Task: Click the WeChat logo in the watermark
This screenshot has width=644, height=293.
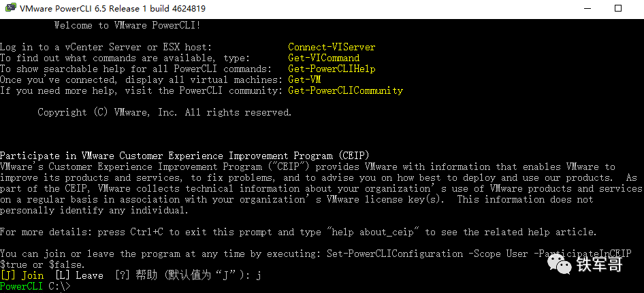Action: tap(560, 264)
